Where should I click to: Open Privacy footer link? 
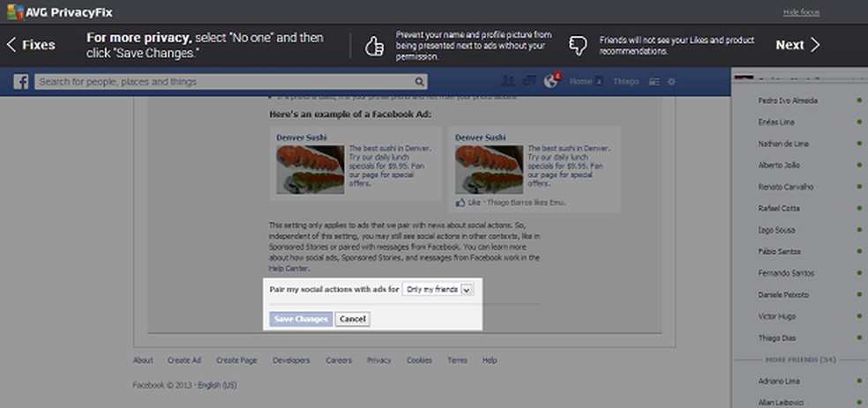pyautogui.click(x=379, y=360)
